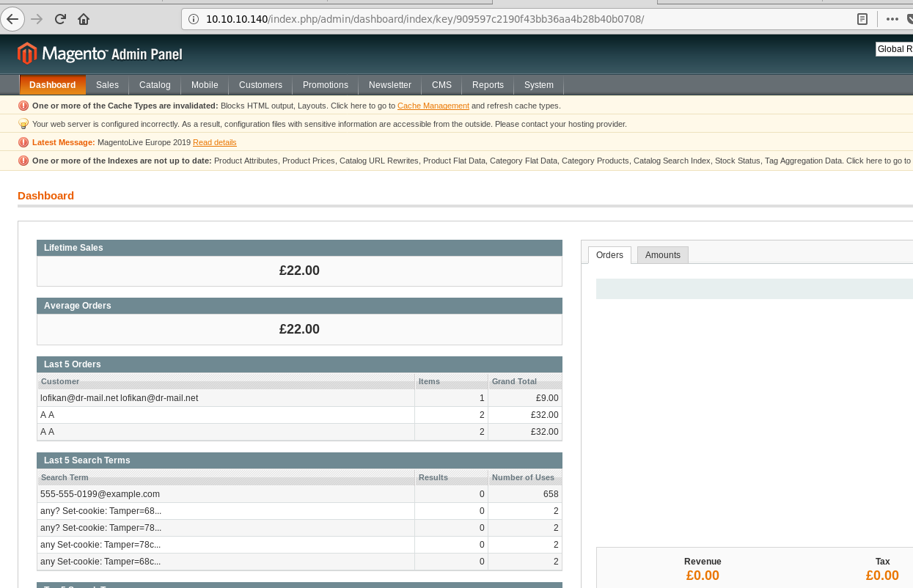The width and height of the screenshot is (913, 588).
Task: Switch to the Amounts tab
Action: [662, 255]
